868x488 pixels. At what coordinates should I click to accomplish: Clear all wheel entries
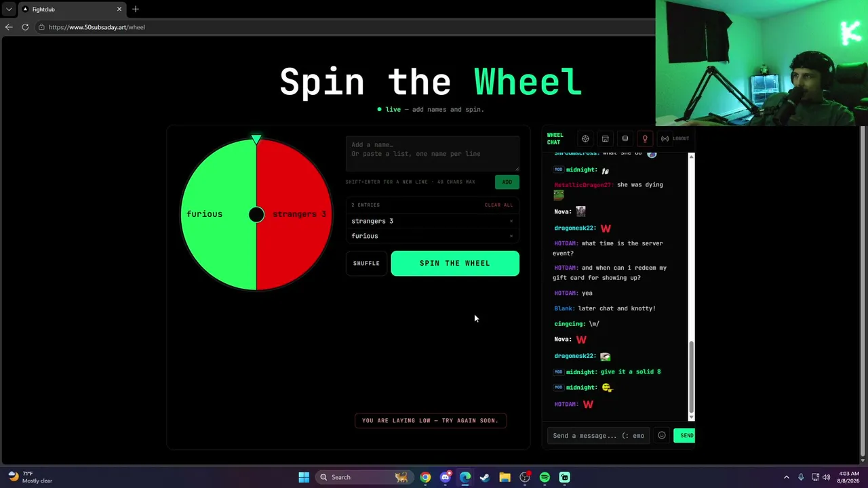tap(498, 205)
